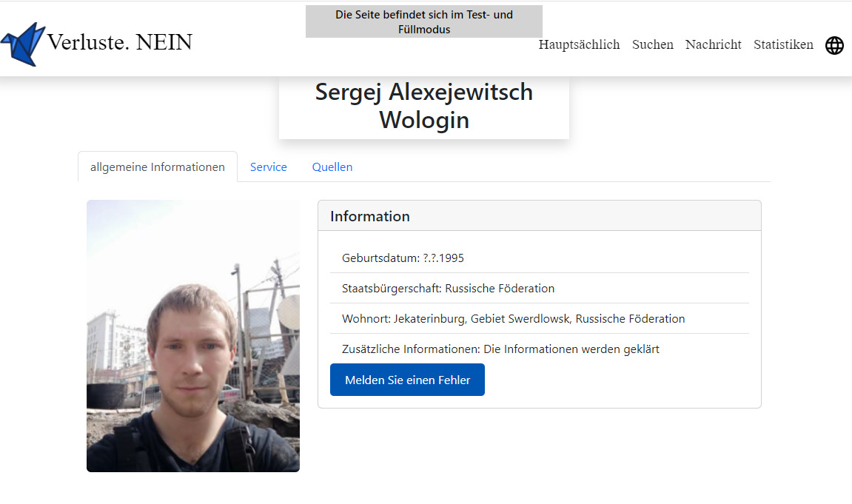This screenshot has height=504, width=852.
Task: Go to the Suchen page
Action: click(x=653, y=44)
